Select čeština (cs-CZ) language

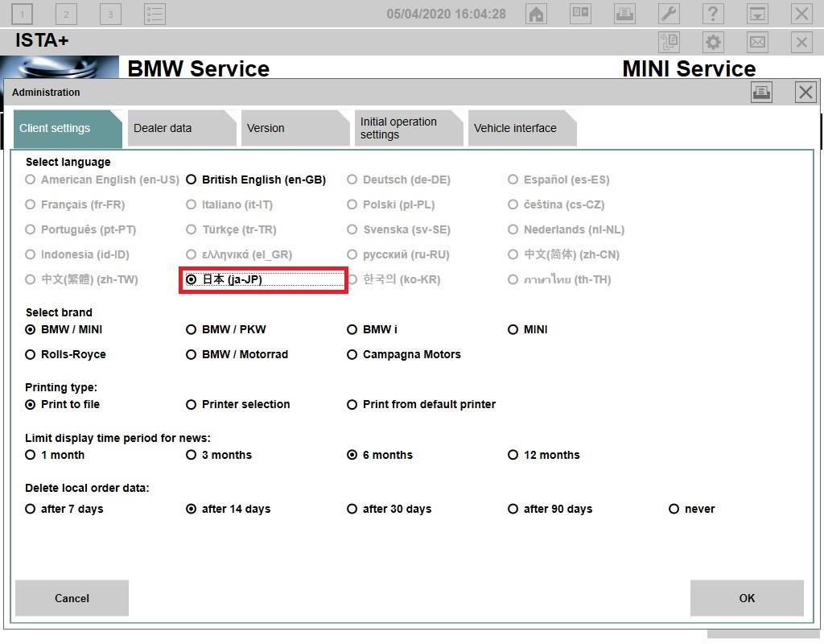556,204
